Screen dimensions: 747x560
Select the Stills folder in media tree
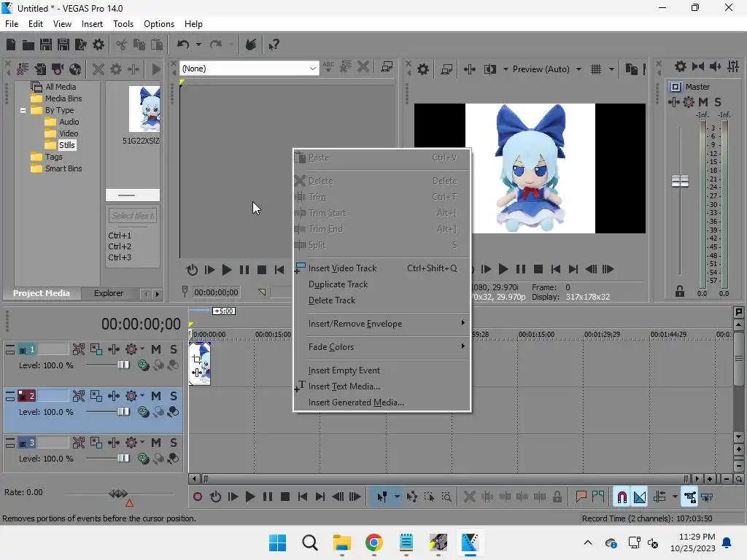pos(66,145)
